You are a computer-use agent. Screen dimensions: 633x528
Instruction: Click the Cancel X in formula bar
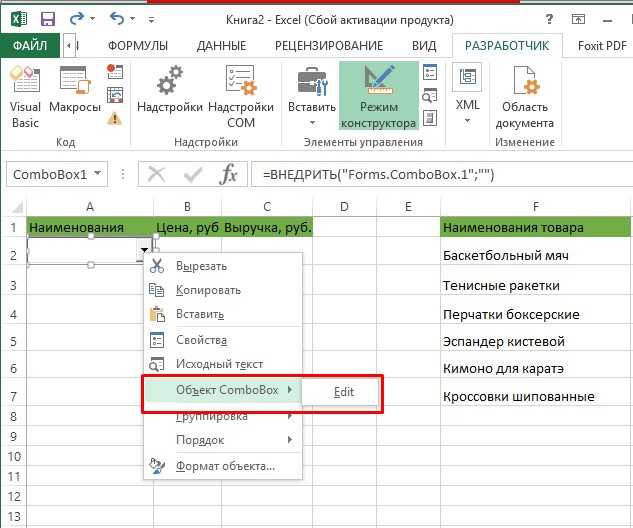tap(156, 174)
